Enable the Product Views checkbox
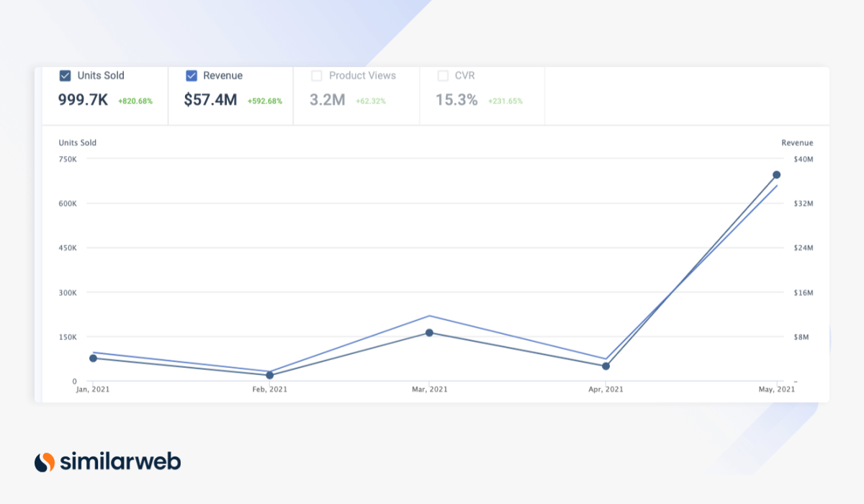This screenshot has height=504, width=864. click(317, 76)
